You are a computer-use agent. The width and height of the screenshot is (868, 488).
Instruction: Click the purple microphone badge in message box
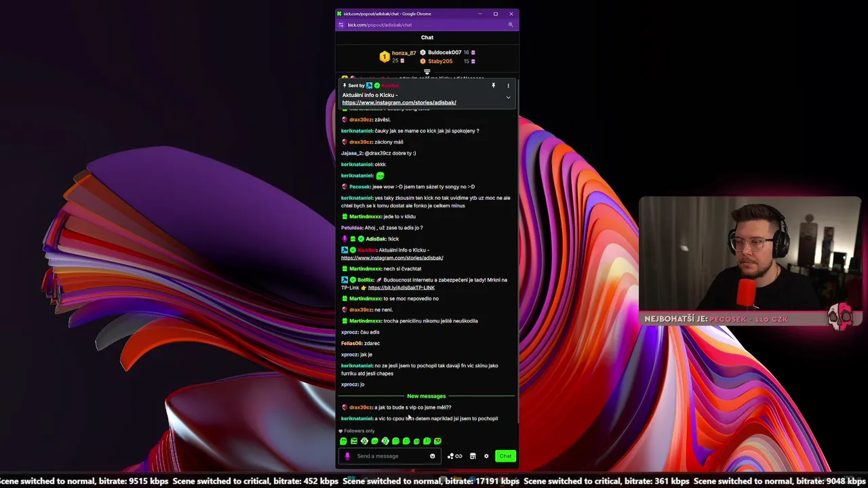click(347, 456)
